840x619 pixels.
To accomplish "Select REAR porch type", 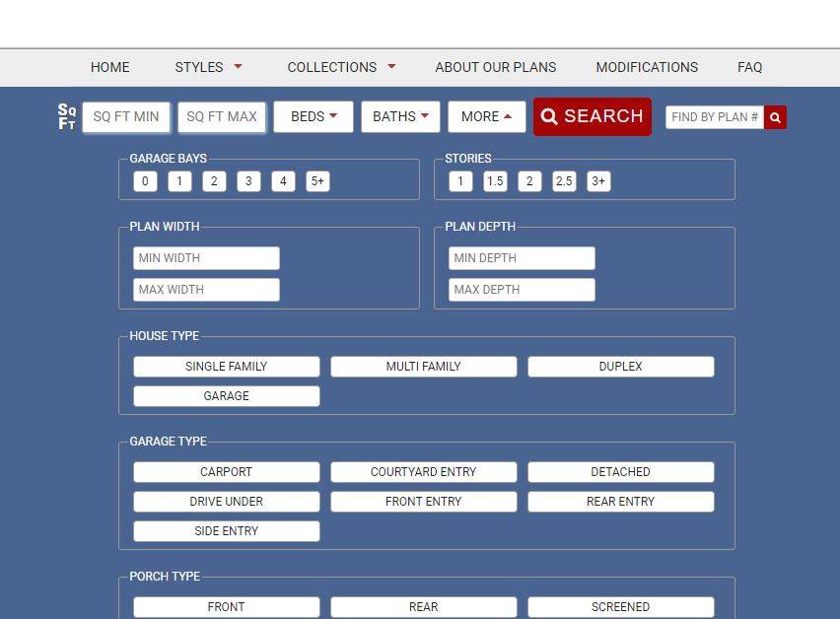I will [x=424, y=607].
